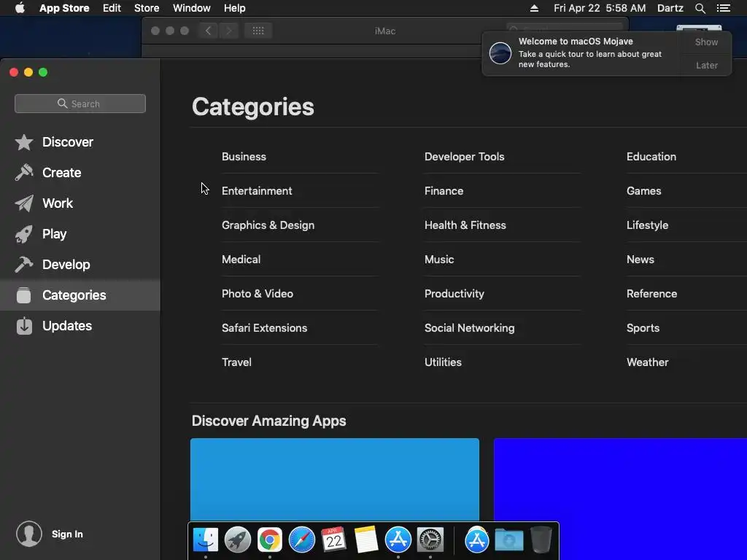This screenshot has height=560, width=747.
Task: Browse Social Networking category
Action: tap(469, 328)
